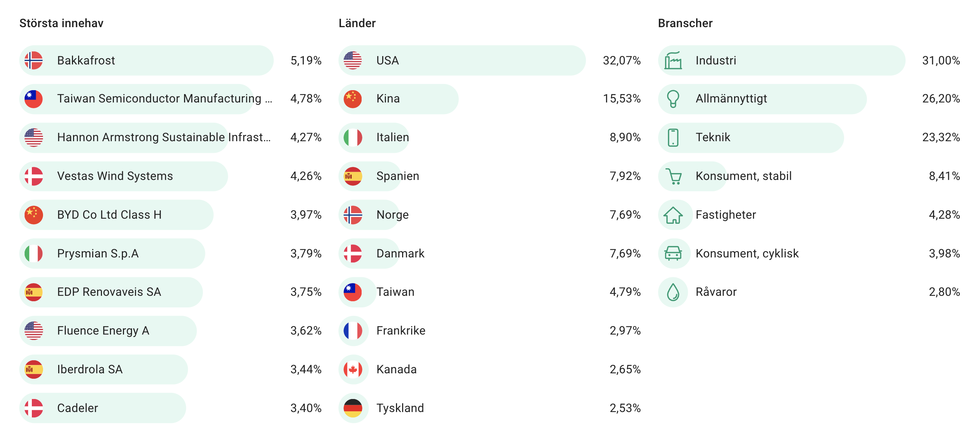Click the lightbulb icon for Allmännyttigt

pyautogui.click(x=673, y=99)
